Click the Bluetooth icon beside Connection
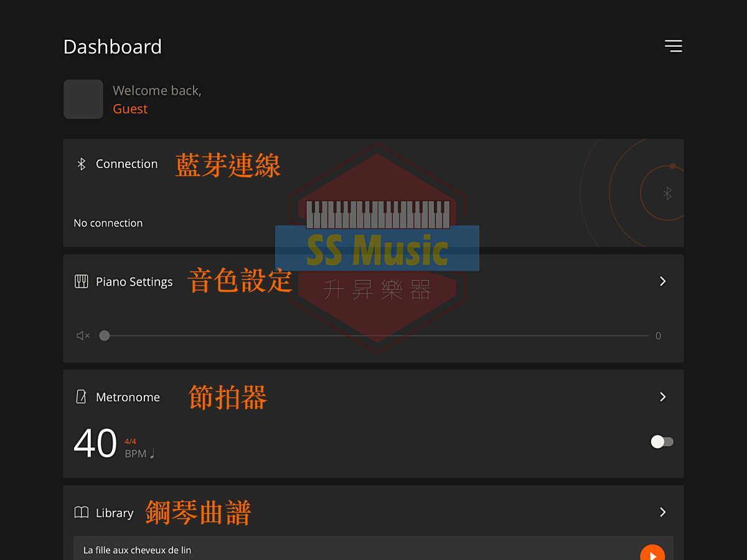This screenshot has width=747, height=560. 81,164
